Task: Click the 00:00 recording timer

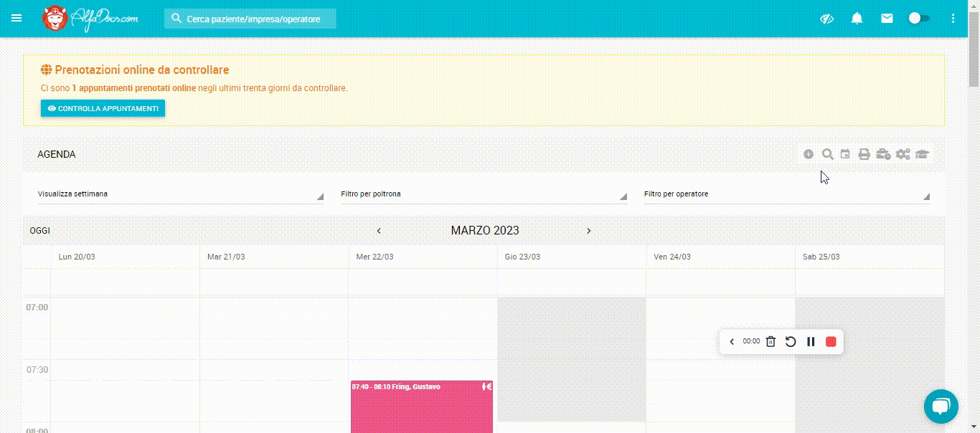Action: pyautogui.click(x=751, y=342)
